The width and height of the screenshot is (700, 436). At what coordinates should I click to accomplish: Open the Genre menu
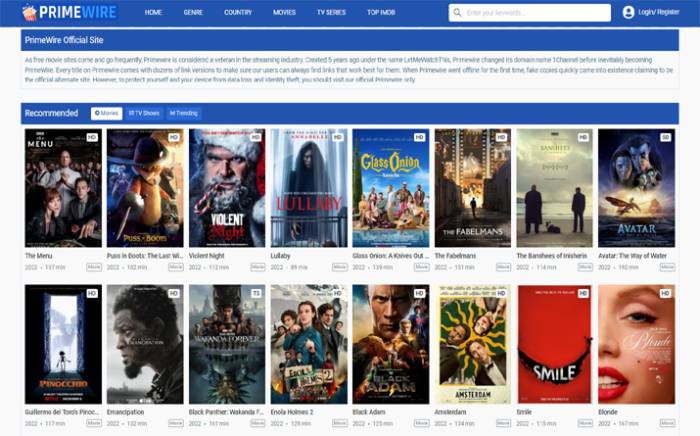pos(192,13)
